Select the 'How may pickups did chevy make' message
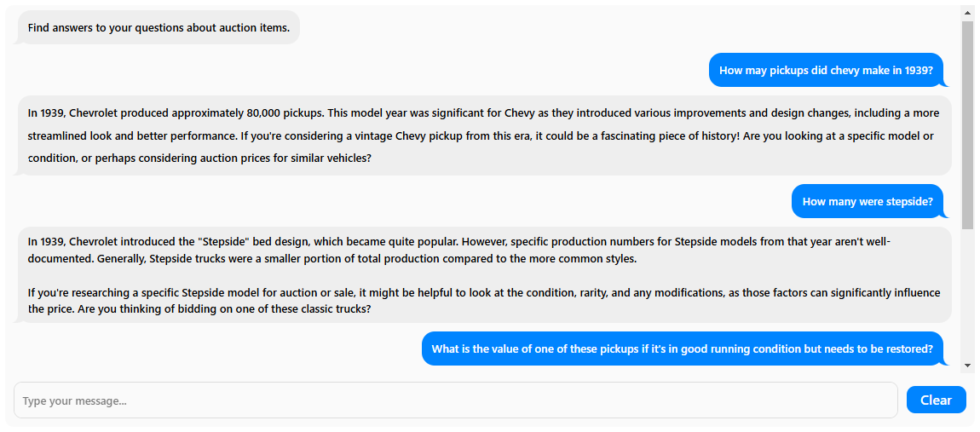 [x=826, y=70]
